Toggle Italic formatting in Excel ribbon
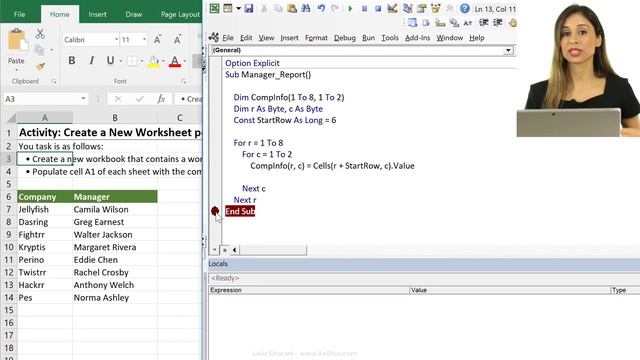The image size is (640, 360). (91, 61)
